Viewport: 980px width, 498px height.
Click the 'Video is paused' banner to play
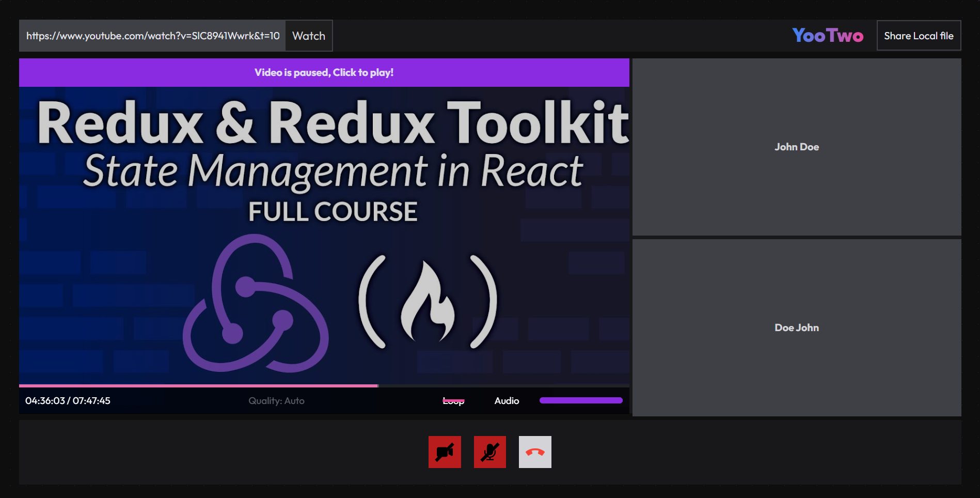coord(324,72)
